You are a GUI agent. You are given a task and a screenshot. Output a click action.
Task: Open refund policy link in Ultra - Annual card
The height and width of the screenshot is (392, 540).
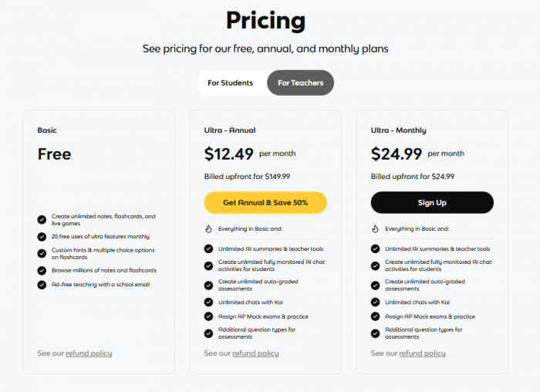pyautogui.click(x=255, y=353)
